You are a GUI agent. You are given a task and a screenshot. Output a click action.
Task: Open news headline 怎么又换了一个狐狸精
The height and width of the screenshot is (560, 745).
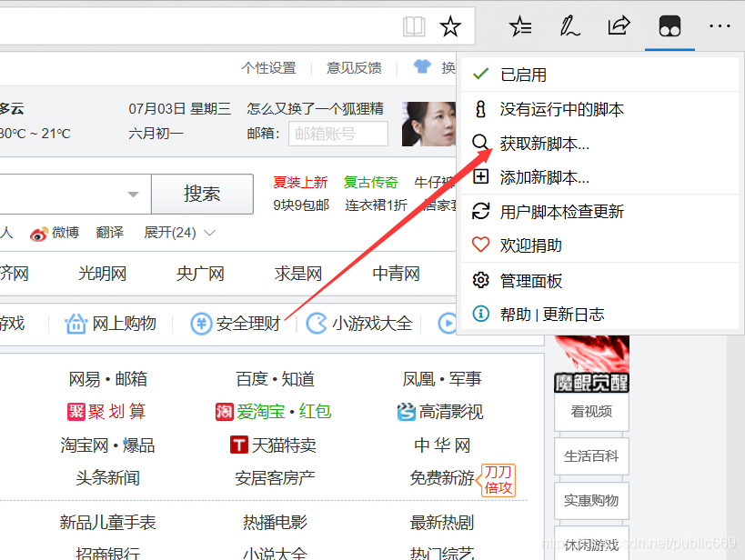(x=315, y=109)
